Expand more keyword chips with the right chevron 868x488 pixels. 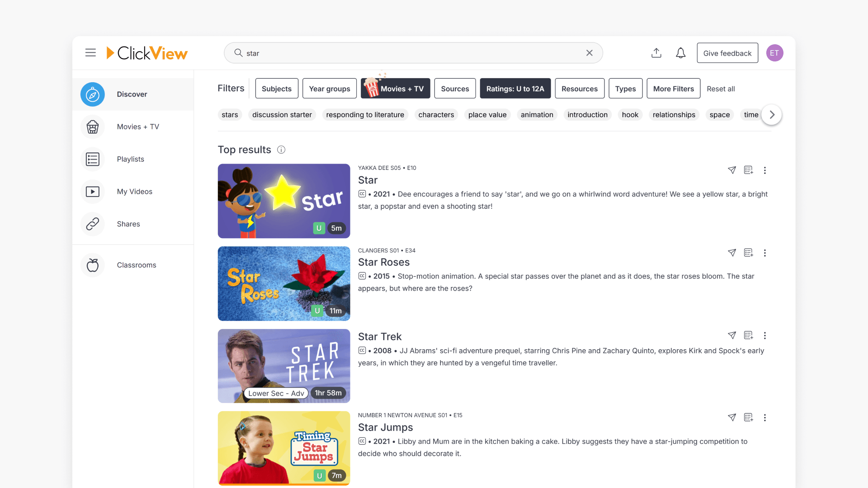point(772,115)
